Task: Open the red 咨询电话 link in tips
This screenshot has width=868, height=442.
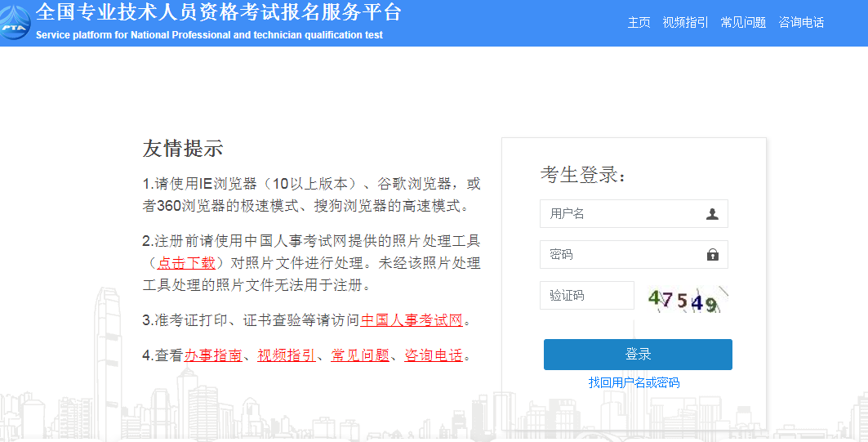Action: click(x=434, y=355)
